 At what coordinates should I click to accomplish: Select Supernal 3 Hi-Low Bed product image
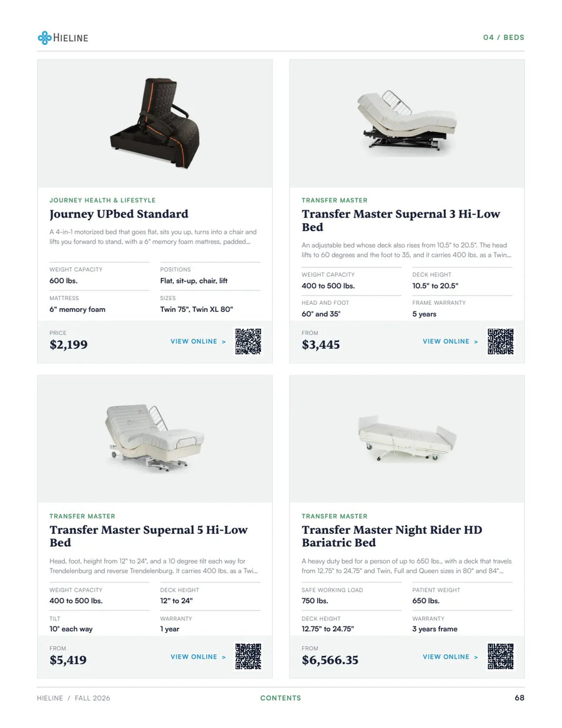407,124
